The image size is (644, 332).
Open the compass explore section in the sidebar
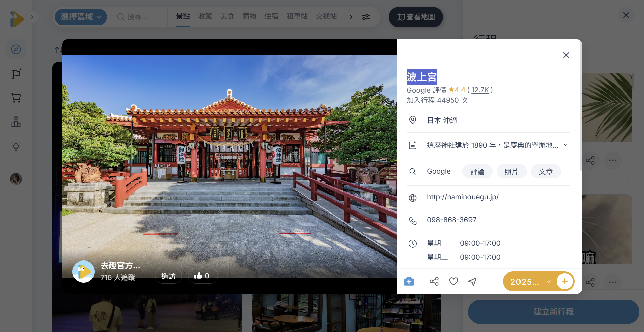tap(16, 49)
